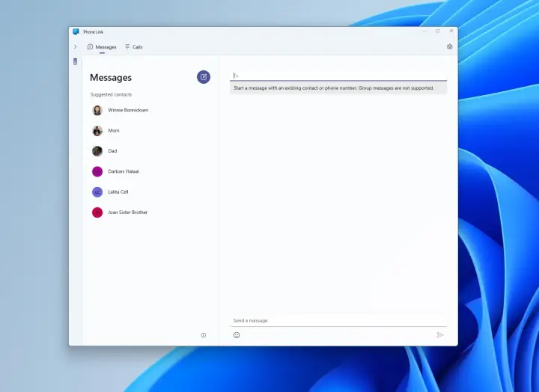Screen dimensions: 539x392
Task: Click Winnie Bonnicksen's avatar photo
Action: point(97,110)
